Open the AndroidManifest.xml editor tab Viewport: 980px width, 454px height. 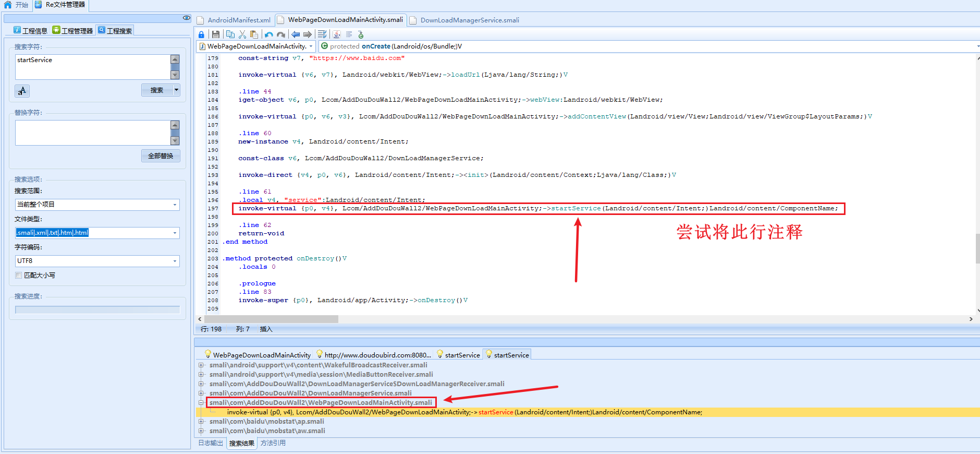(235, 20)
